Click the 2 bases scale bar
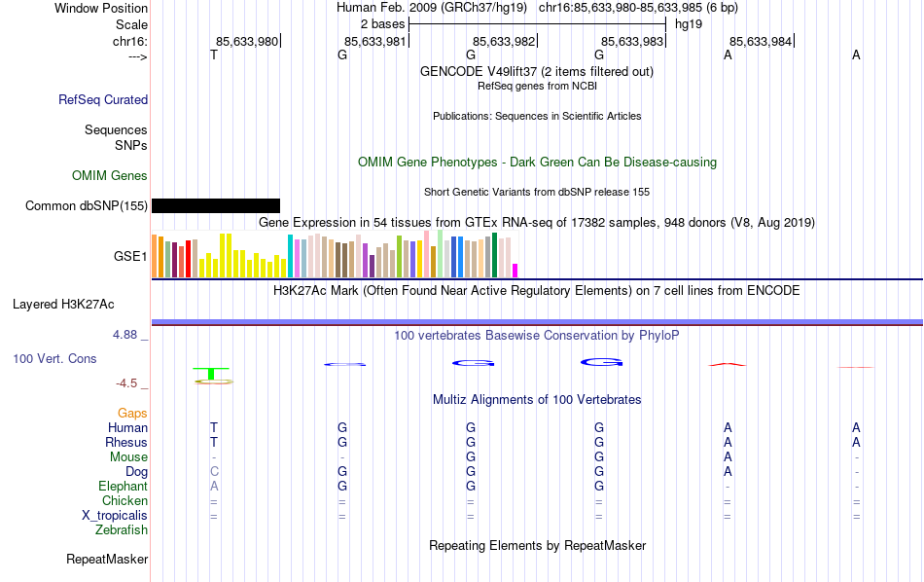Viewport: 924px width, 582px height. pyautogui.click(x=537, y=24)
